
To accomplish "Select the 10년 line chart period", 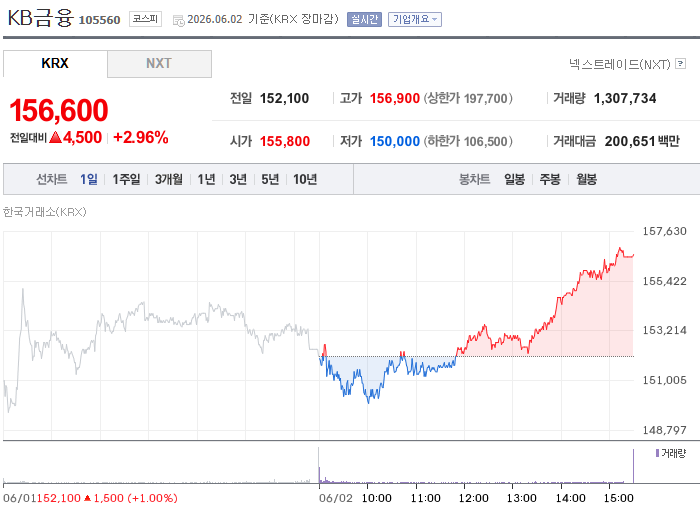I will 305,179.
